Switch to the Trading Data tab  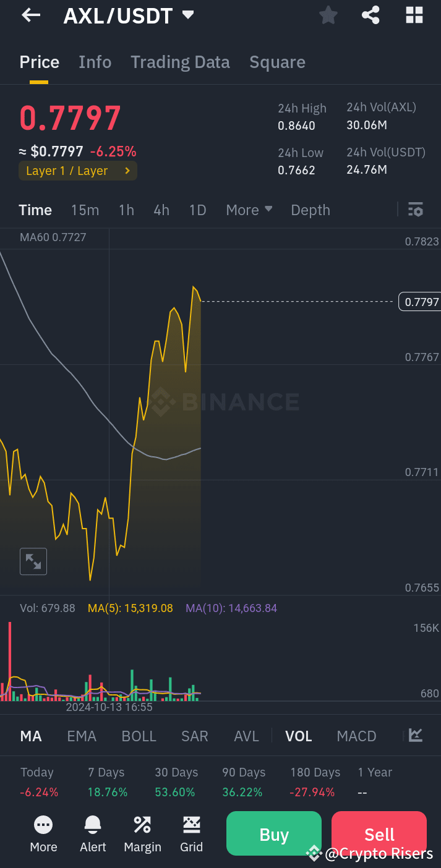click(x=180, y=62)
